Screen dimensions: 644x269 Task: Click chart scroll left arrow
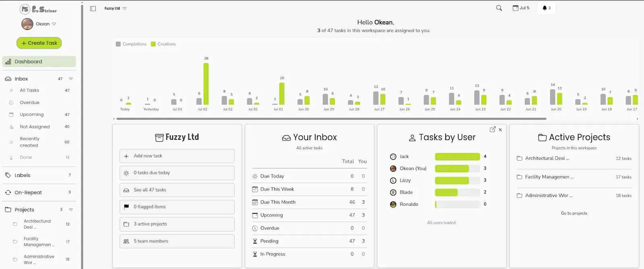point(114,119)
